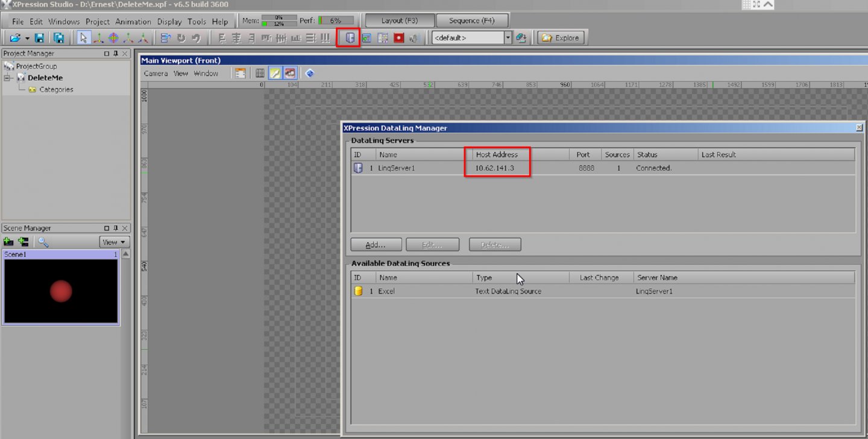The width and height of the screenshot is (868, 439).
Task: Sort sources by Server Name column header
Action: click(744, 277)
